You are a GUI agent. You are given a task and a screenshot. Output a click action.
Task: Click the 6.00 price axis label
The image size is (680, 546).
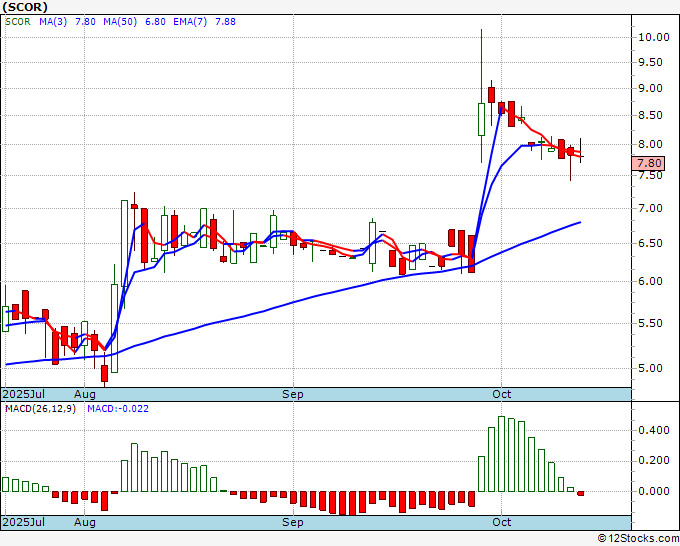click(x=650, y=281)
